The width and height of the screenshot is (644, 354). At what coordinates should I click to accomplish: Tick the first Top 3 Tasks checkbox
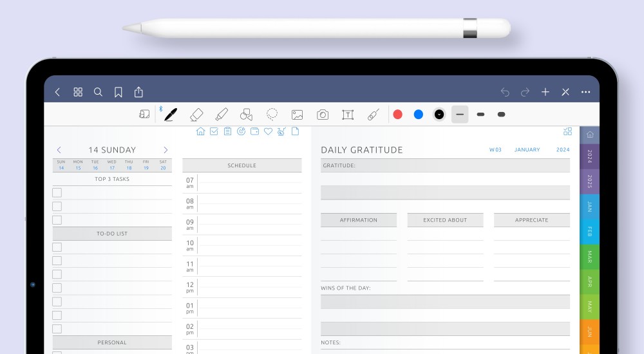tap(57, 192)
